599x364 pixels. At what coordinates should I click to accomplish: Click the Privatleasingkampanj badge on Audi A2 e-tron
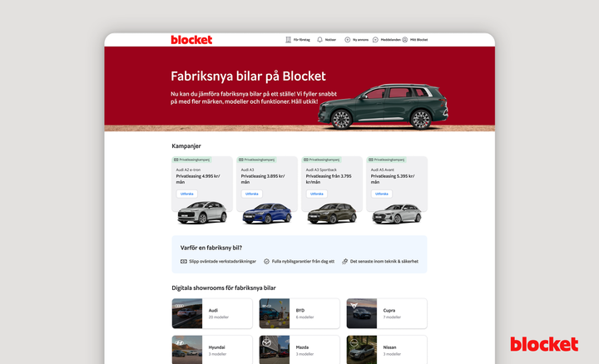[x=192, y=160]
